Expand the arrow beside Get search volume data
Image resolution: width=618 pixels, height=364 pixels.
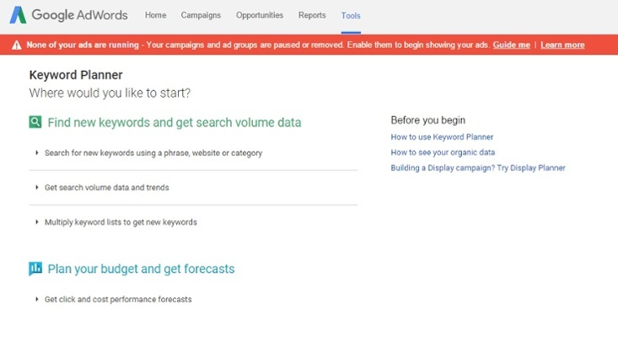(x=36, y=188)
